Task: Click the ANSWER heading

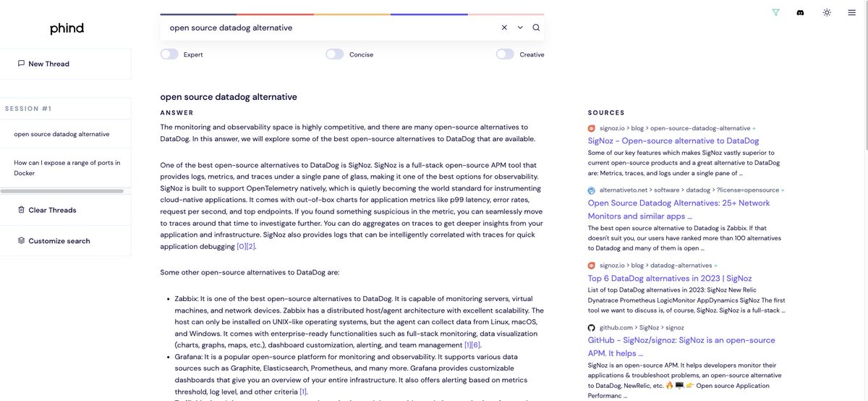Action: pyautogui.click(x=177, y=113)
